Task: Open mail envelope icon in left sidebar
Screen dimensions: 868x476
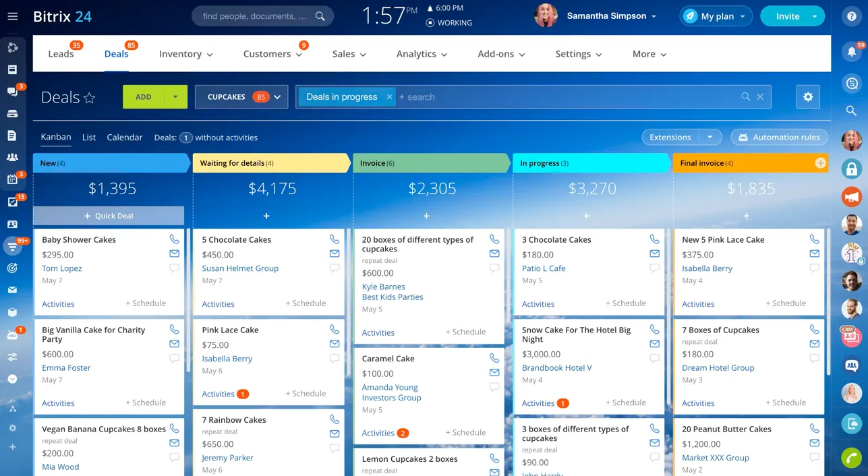Action: (x=12, y=290)
